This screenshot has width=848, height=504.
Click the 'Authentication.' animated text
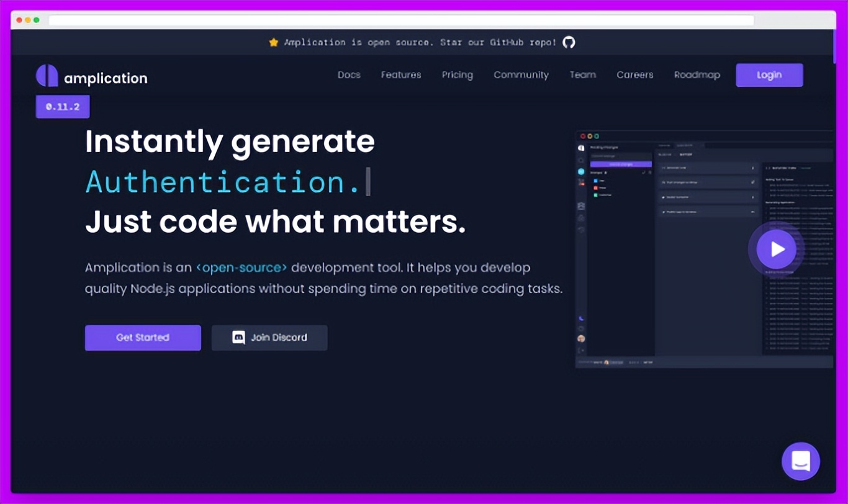click(x=223, y=182)
